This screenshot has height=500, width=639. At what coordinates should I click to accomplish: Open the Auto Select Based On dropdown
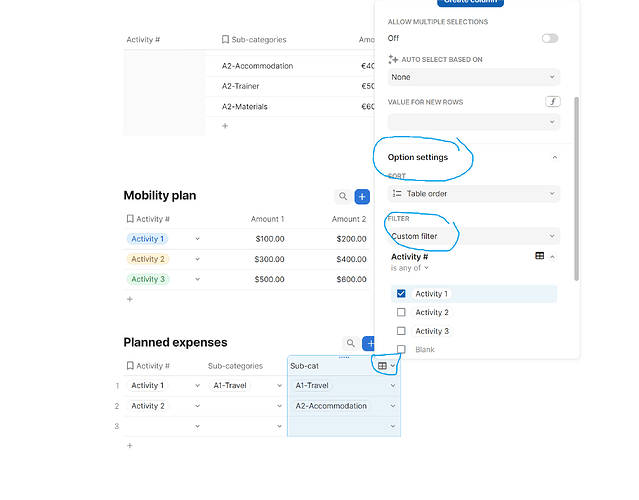(473, 77)
